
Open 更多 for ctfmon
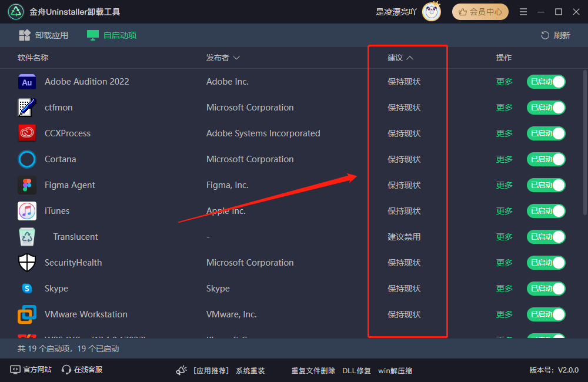(504, 108)
